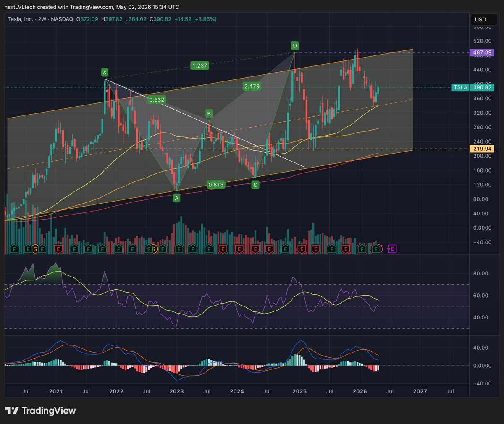Open the green earnings marker at October 2024
The width and height of the screenshot is (504, 424).
[x=285, y=249]
